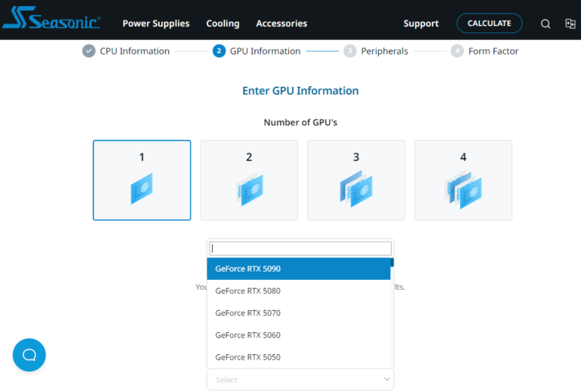This screenshot has height=392, width=581.
Task: Choose GeForce RTX 5090 from list
Action: [x=298, y=269]
